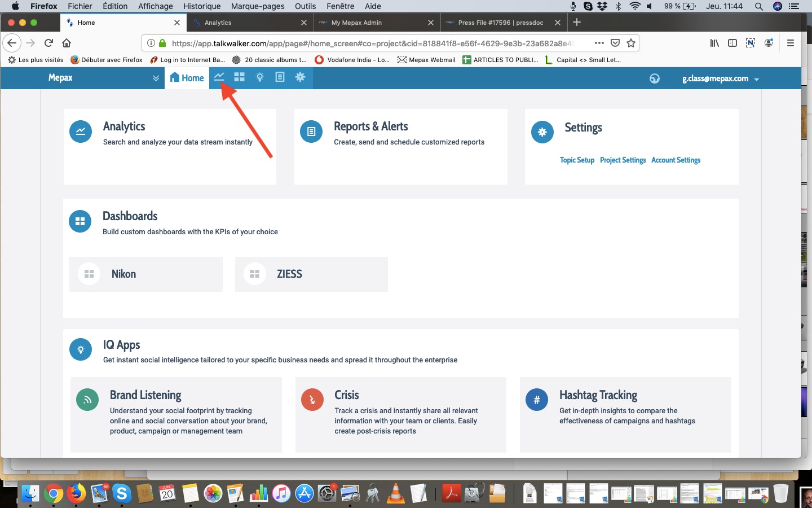
Task: Click the Crisis red icon
Action: [312, 400]
